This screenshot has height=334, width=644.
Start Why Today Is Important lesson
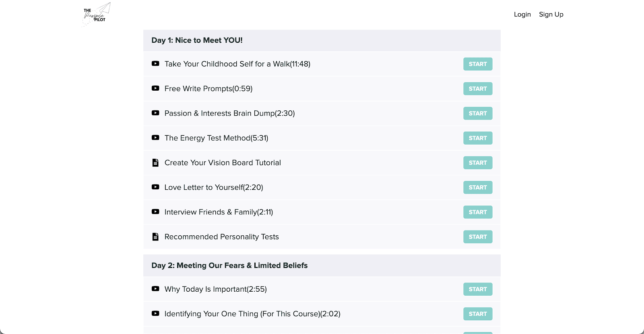(478, 289)
